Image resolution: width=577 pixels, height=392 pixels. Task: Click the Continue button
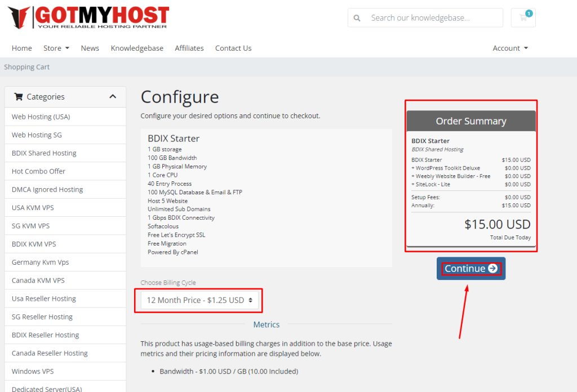pos(471,269)
